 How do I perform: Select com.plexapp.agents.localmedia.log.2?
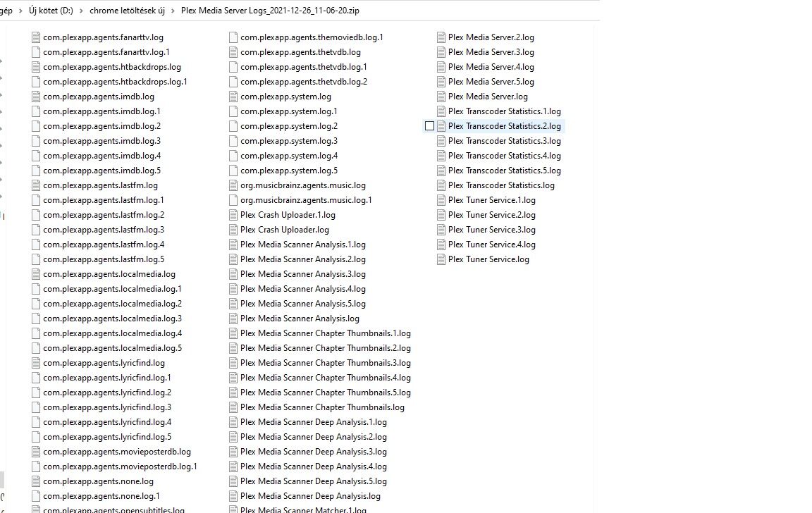click(x=112, y=304)
